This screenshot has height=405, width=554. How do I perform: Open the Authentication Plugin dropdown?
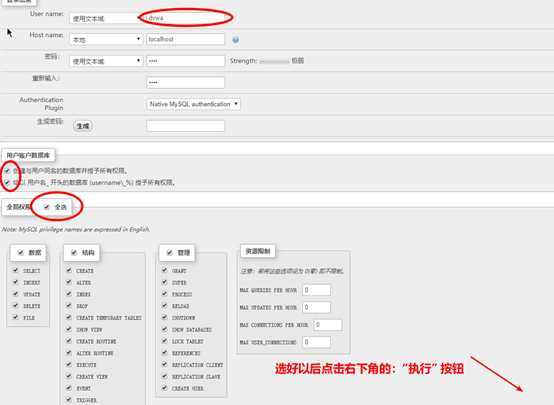pos(193,104)
